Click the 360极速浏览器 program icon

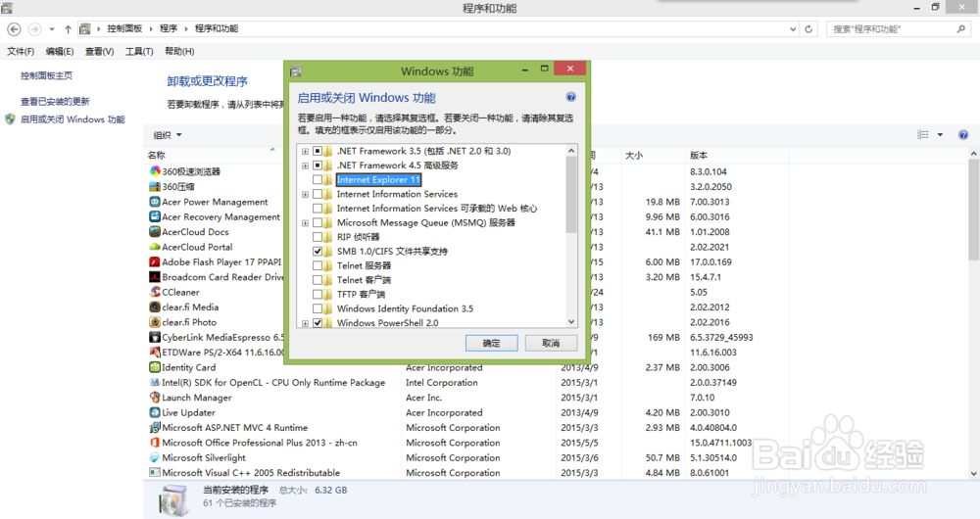tap(155, 171)
